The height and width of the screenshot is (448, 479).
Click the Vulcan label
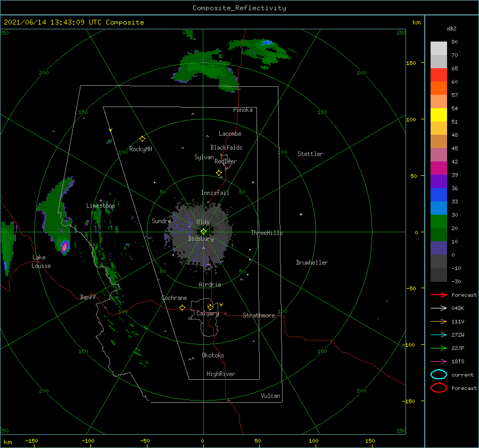271,396
